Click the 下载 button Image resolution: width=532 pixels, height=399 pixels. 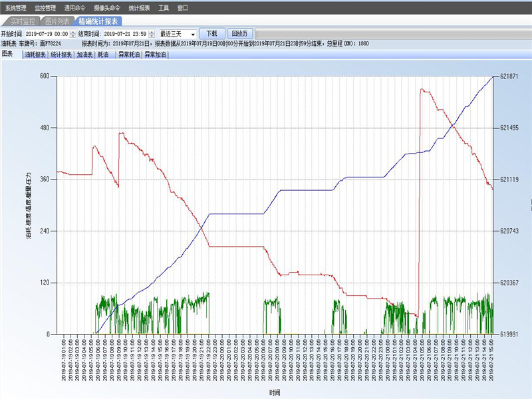[x=211, y=33]
